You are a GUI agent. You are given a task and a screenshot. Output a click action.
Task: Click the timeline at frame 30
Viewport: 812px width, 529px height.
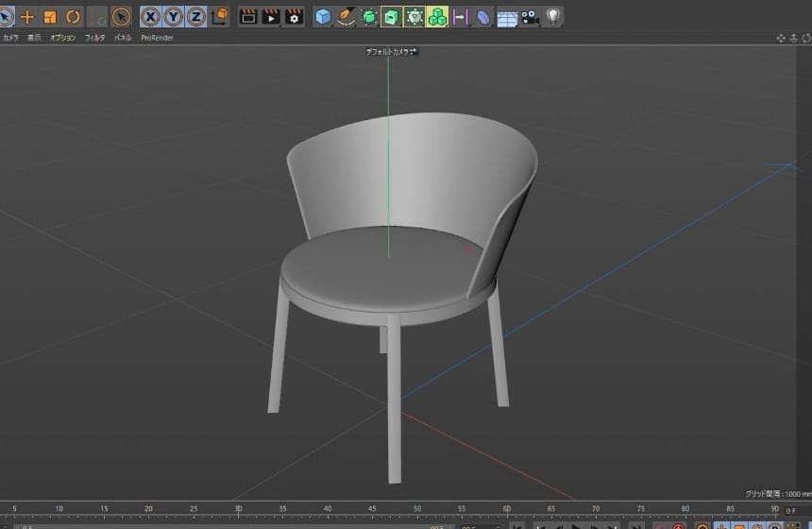pos(238,509)
